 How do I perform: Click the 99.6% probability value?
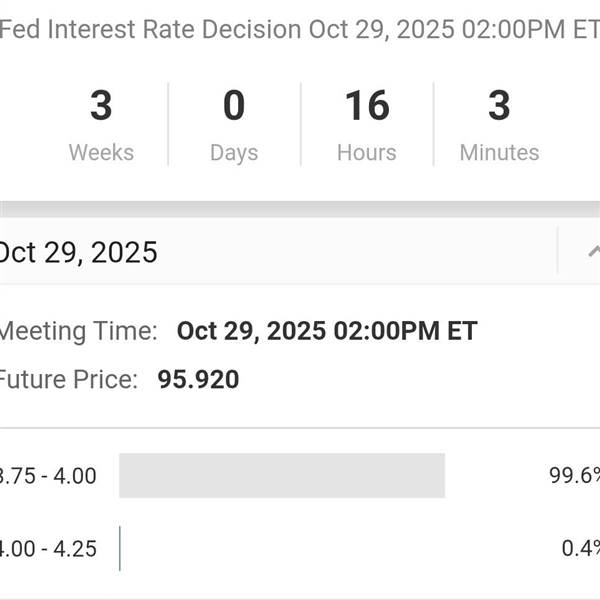574,476
